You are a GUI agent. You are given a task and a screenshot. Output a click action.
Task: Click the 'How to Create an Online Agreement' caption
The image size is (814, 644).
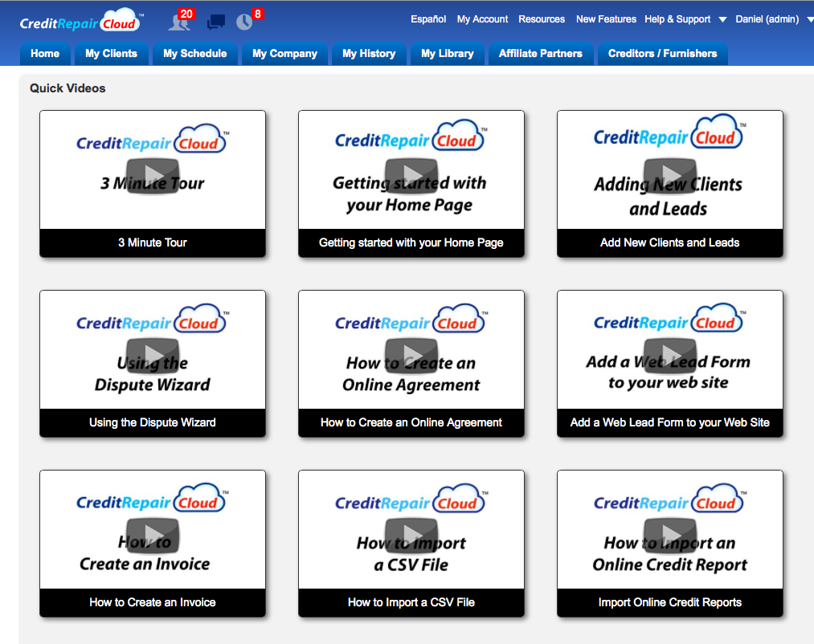pos(411,422)
